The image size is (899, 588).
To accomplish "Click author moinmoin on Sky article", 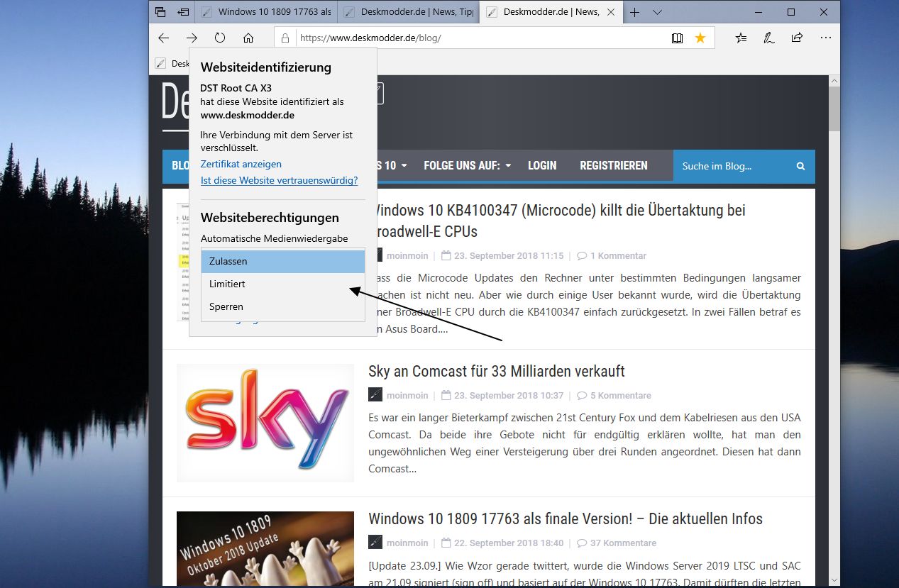I will tap(407, 395).
